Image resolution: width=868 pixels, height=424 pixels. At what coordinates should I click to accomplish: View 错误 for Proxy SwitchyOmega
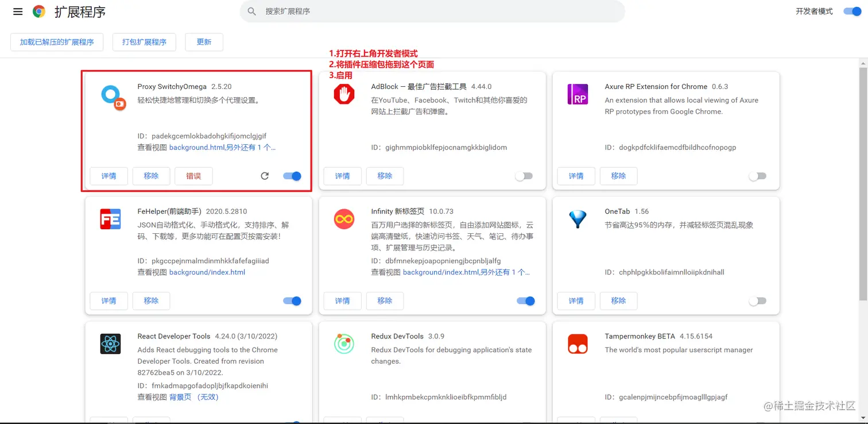[194, 176]
